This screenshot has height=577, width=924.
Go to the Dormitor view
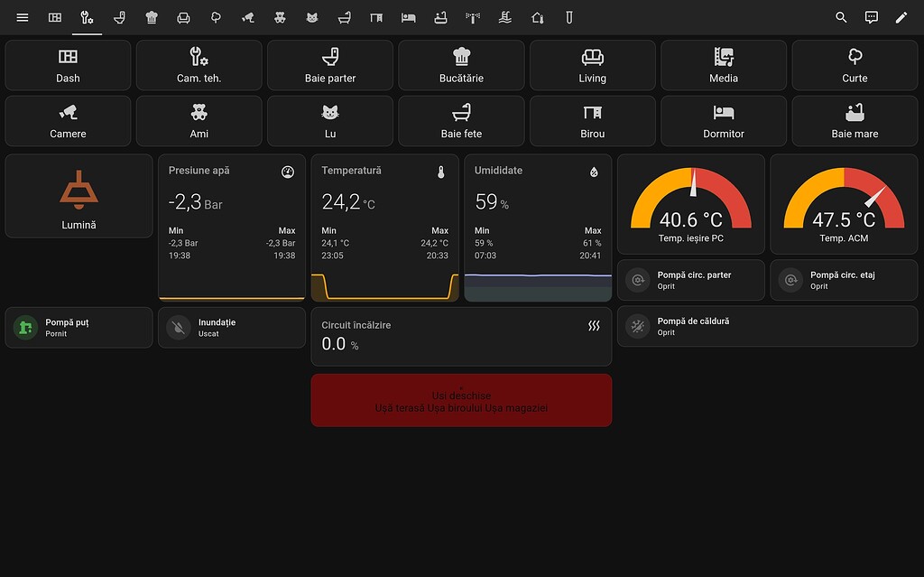(724, 121)
